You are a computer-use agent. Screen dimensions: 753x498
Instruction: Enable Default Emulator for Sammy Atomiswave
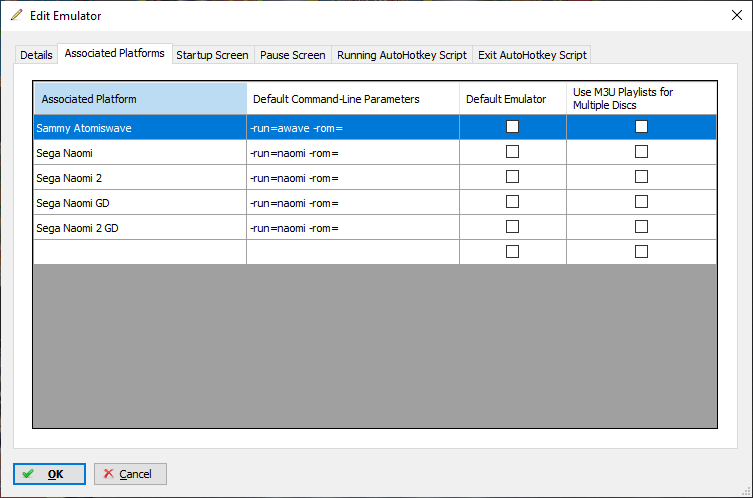point(512,127)
